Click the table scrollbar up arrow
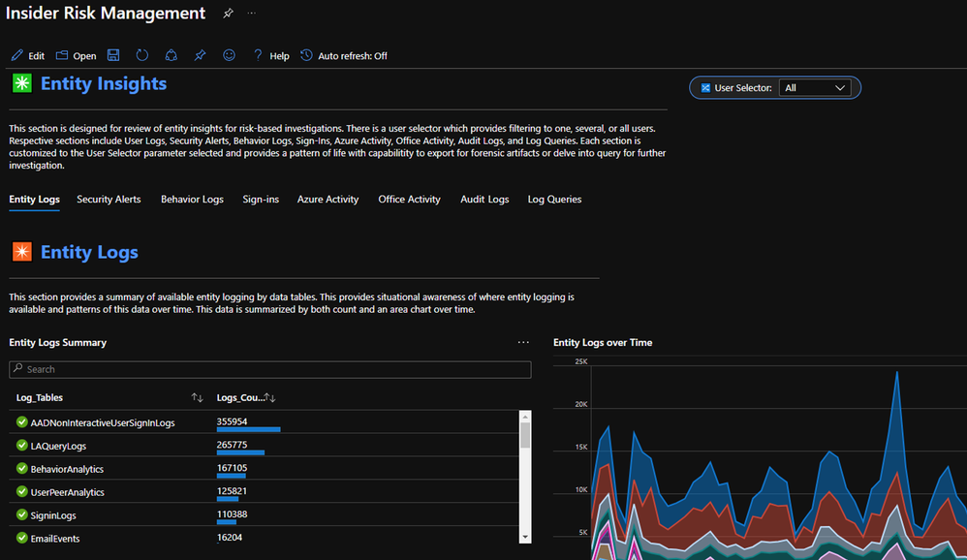This screenshot has height=560, width=967. 525,417
